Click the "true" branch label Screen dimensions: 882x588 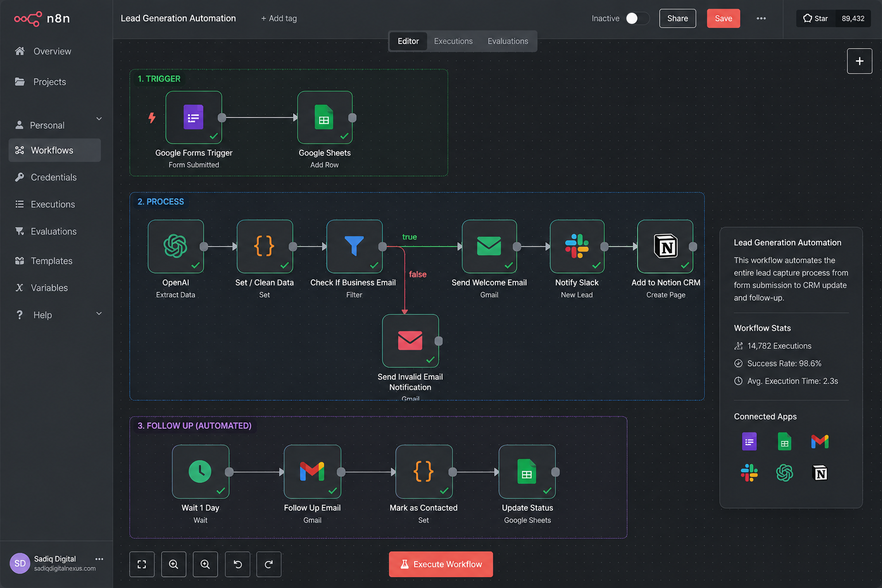pyautogui.click(x=409, y=237)
